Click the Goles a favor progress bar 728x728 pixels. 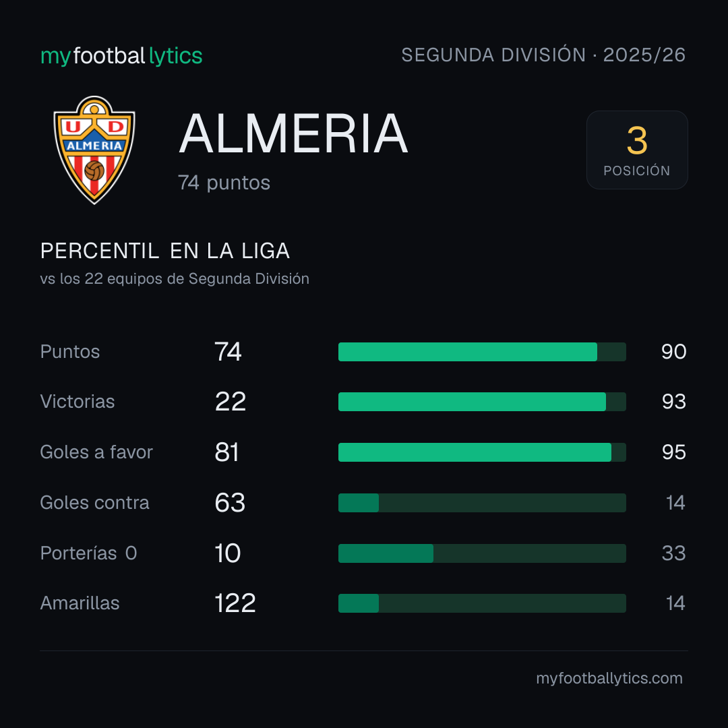[482, 452]
